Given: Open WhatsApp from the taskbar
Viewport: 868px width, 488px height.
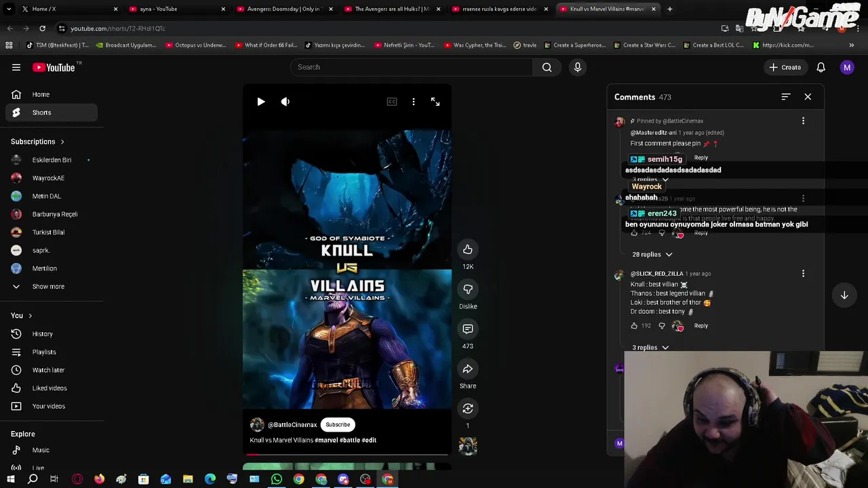Looking at the screenshot, I should [x=277, y=480].
